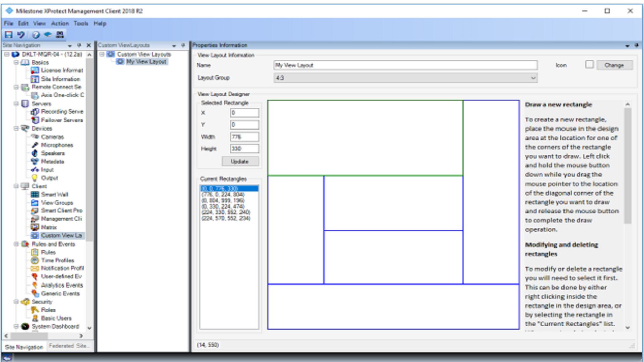This screenshot has height=362, width=644.
Task: Click the Name input field
Action: coord(406,65)
